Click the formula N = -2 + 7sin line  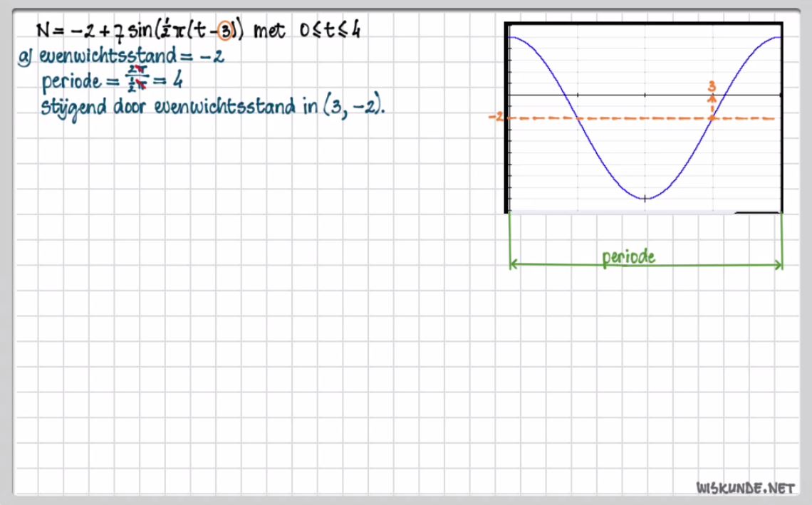coord(198,31)
